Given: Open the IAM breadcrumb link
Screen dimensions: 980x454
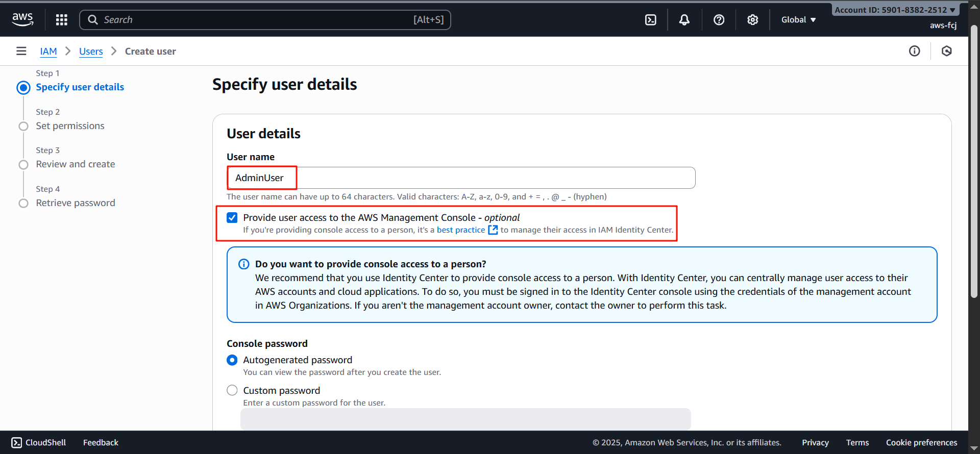Looking at the screenshot, I should 48,52.
